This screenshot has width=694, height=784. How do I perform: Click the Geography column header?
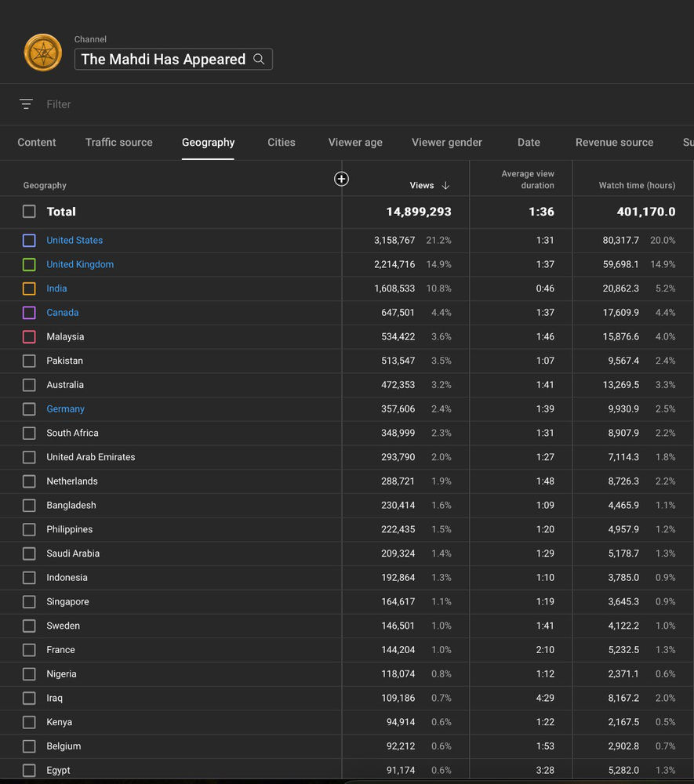pos(45,186)
